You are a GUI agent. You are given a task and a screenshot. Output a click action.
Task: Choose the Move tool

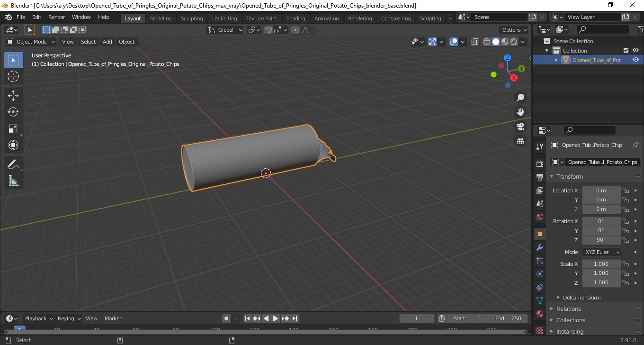13,96
